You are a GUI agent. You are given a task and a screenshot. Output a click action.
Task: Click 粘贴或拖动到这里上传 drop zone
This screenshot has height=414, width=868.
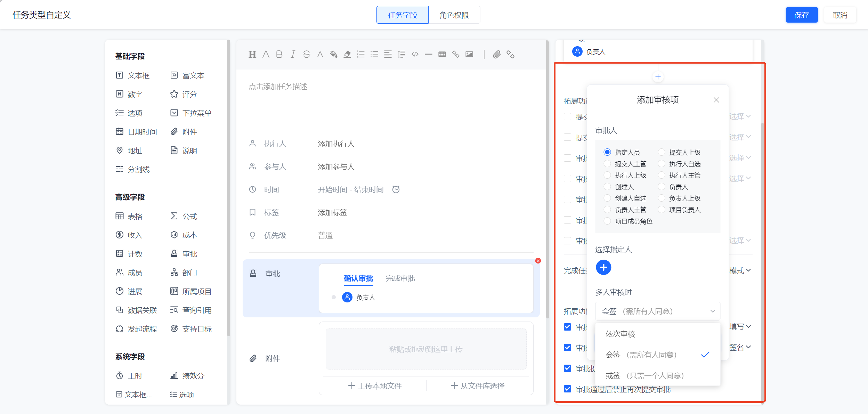pyautogui.click(x=426, y=349)
